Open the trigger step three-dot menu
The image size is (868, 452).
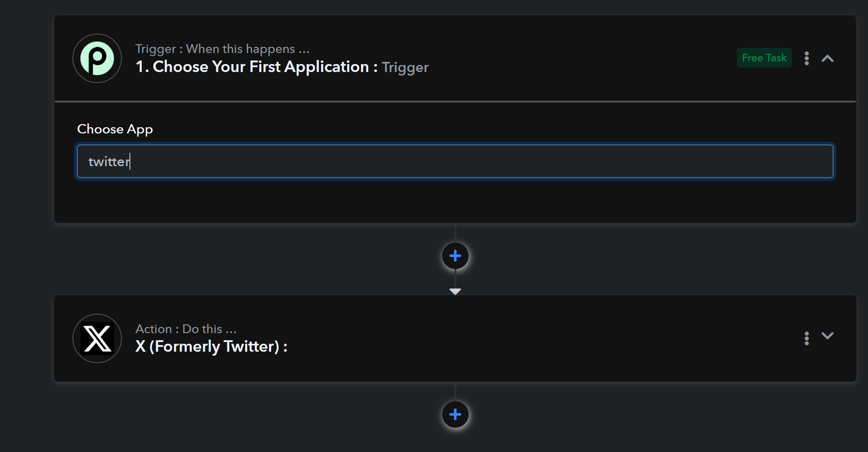tap(807, 58)
